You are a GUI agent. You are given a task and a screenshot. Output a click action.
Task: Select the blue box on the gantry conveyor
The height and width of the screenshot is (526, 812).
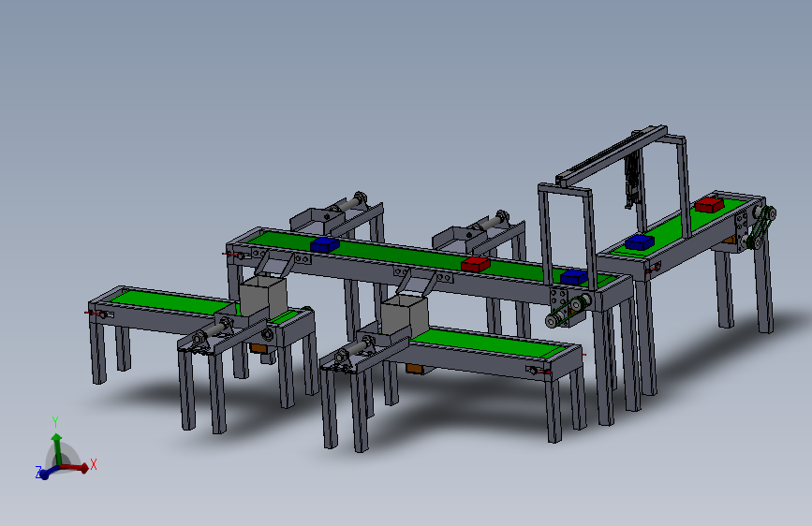pyautogui.click(x=639, y=242)
